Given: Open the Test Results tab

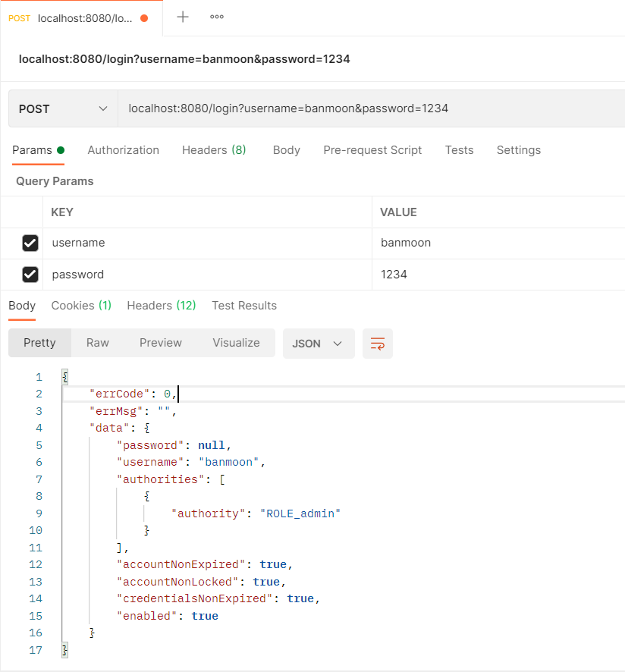Looking at the screenshot, I should point(244,306).
